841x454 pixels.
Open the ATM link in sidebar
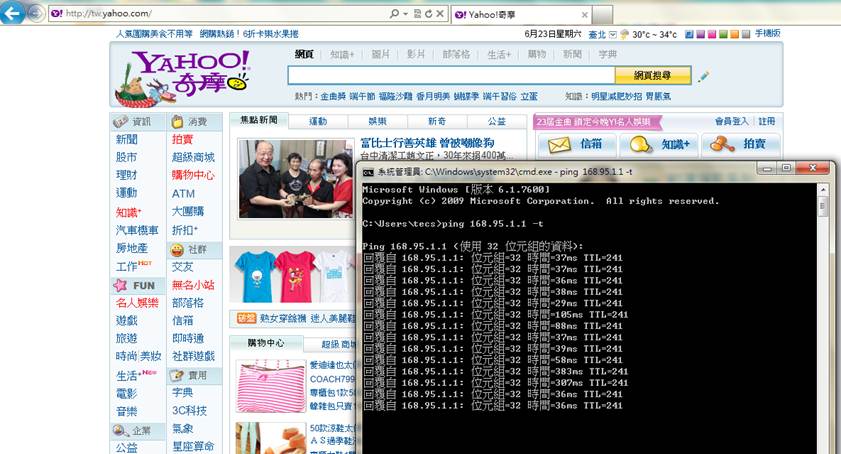[x=183, y=194]
